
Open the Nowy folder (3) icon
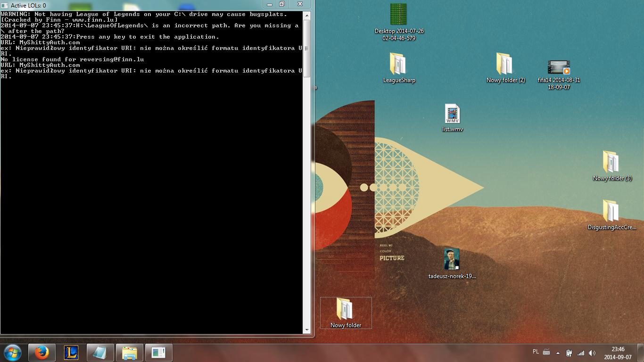(x=612, y=166)
